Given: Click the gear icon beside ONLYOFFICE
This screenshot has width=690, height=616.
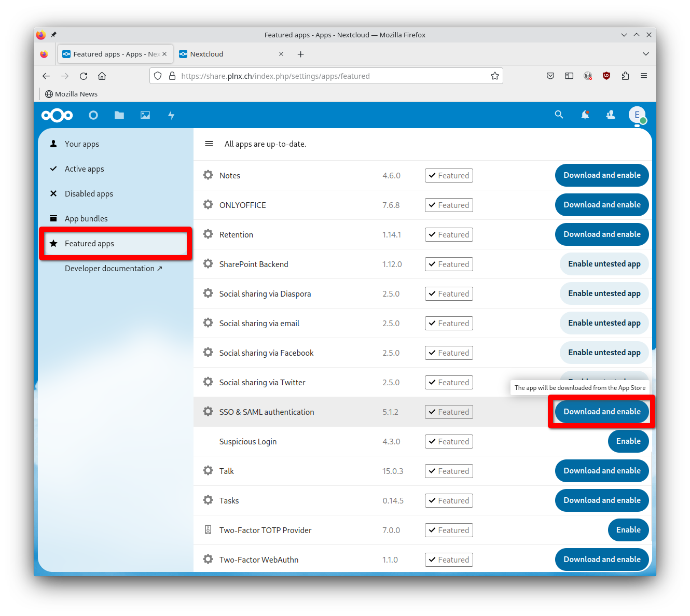Looking at the screenshot, I should tap(208, 205).
